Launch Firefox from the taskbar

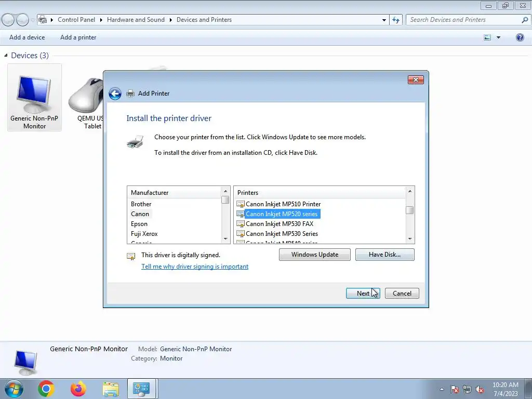coord(78,389)
